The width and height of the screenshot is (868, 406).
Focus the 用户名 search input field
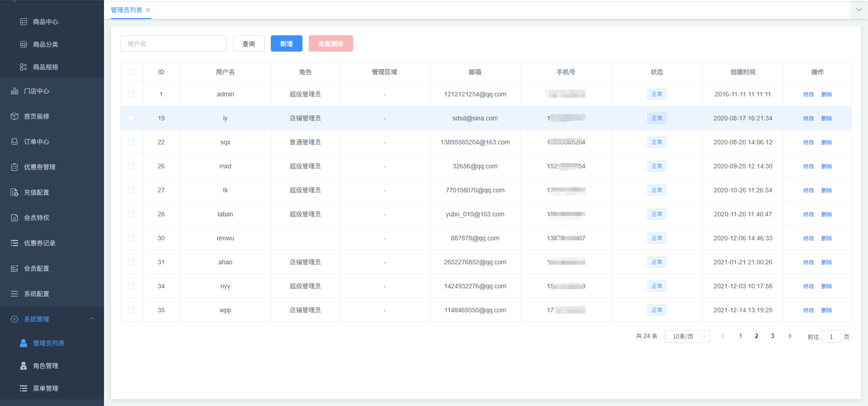point(173,43)
